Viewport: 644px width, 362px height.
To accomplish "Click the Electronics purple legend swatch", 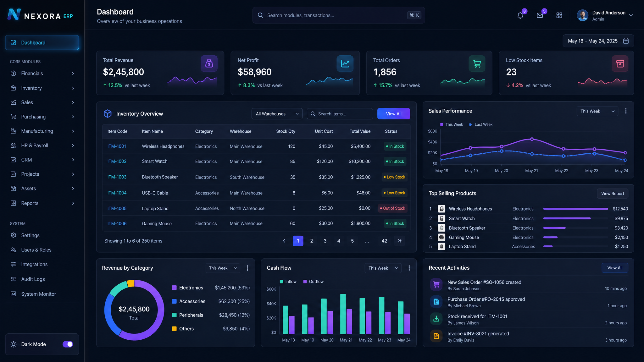I will click(174, 288).
